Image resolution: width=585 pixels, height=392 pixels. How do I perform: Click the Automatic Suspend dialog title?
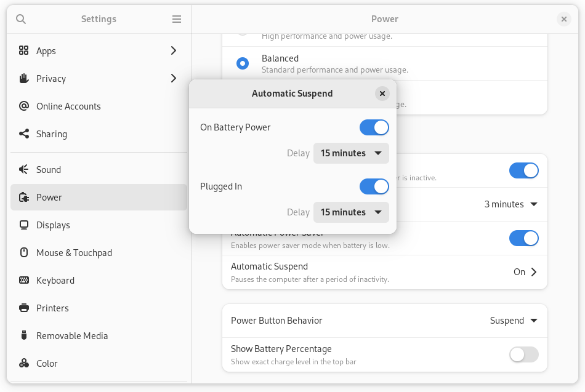pyautogui.click(x=292, y=94)
